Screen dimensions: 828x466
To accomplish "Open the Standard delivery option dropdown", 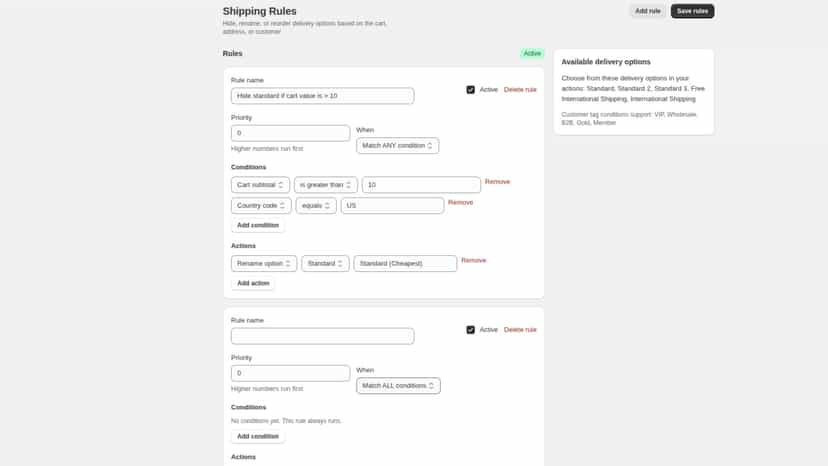I will tap(325, 263).
